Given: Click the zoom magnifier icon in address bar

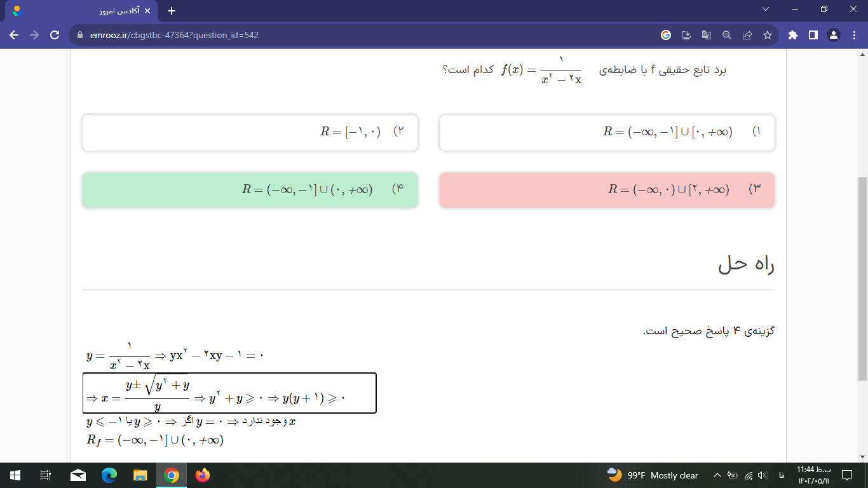Looking at the screenshot, I should pos(727,36).
